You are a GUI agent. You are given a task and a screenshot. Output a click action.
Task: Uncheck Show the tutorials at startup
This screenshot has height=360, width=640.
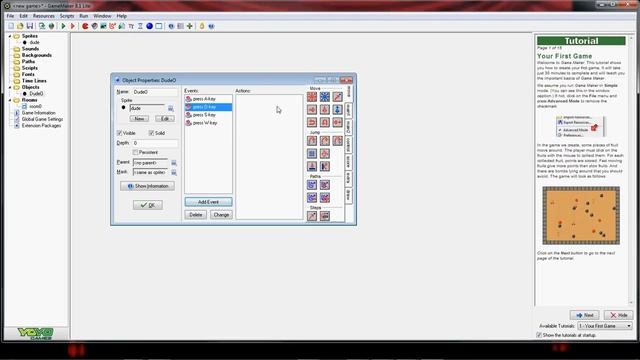[x=539, y=335]
